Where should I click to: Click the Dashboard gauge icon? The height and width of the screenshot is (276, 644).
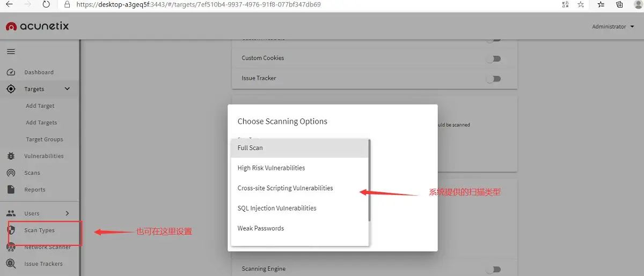(11, 72)
